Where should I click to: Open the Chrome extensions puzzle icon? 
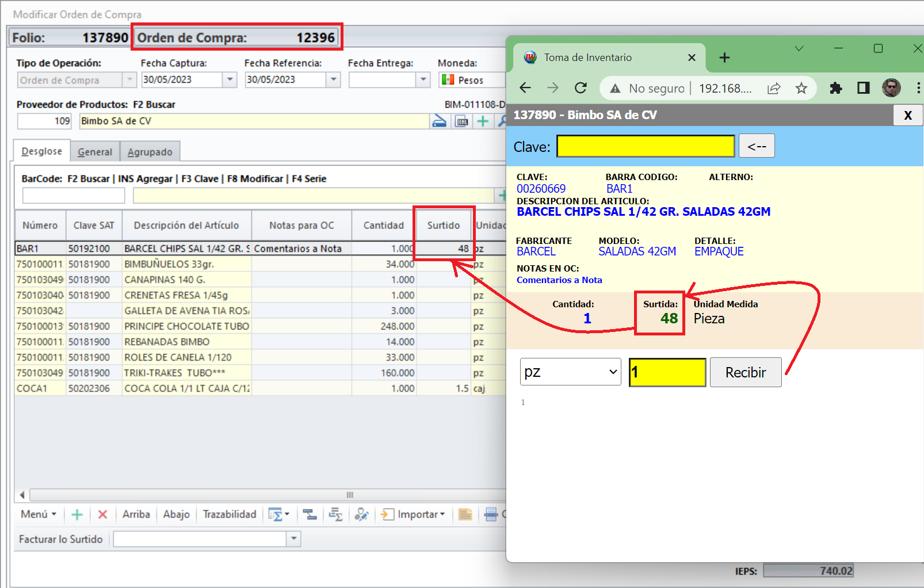(x=835, y=88)
